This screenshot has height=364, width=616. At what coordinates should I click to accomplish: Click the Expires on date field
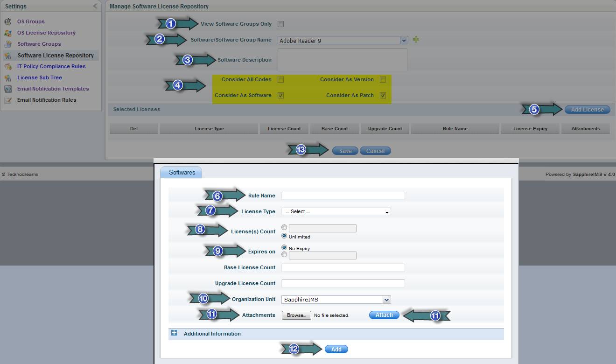click(322, 255)
